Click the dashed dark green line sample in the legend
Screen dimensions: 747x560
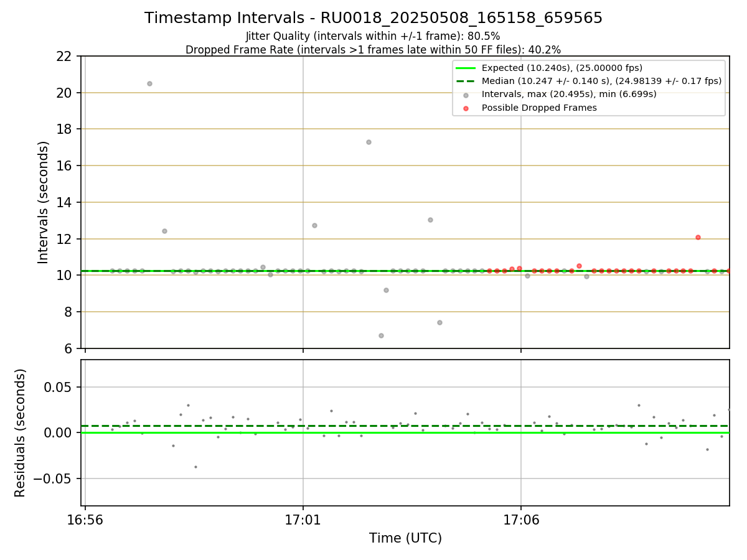pyautogui.click(x=466, y=81)
